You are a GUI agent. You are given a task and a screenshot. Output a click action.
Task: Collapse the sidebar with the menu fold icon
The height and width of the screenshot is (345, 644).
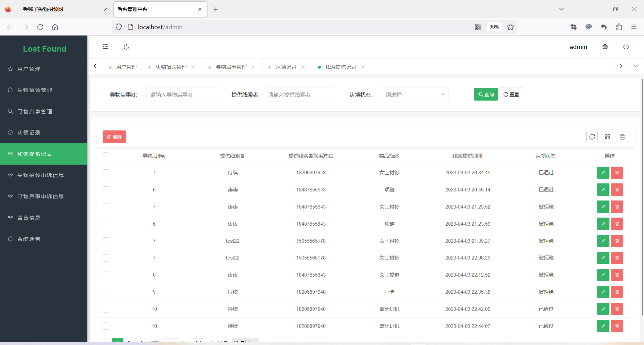point(105,47)
